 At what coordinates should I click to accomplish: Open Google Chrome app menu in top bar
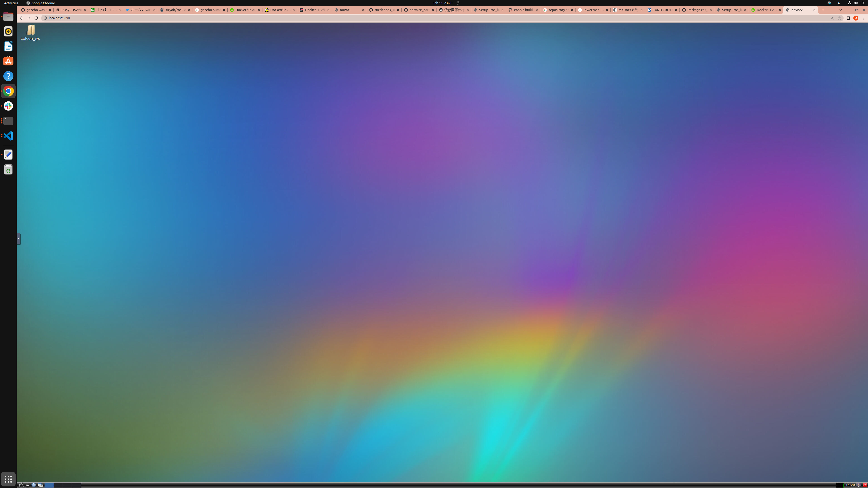point(41,3)
